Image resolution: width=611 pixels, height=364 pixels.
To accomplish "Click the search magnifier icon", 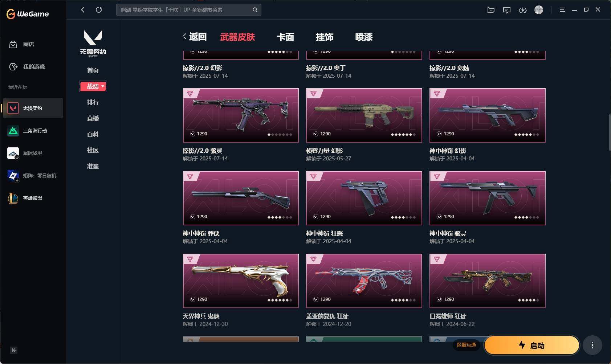I will [x=255, y=10].
